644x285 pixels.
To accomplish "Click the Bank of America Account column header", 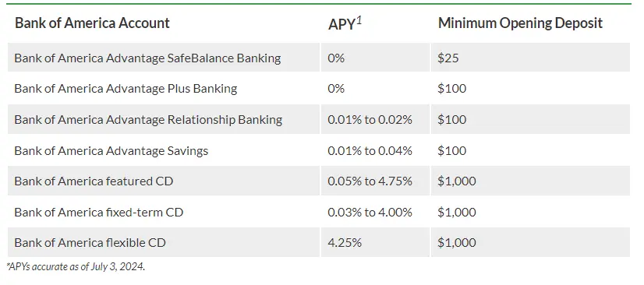I will click(x=92, y=23).
